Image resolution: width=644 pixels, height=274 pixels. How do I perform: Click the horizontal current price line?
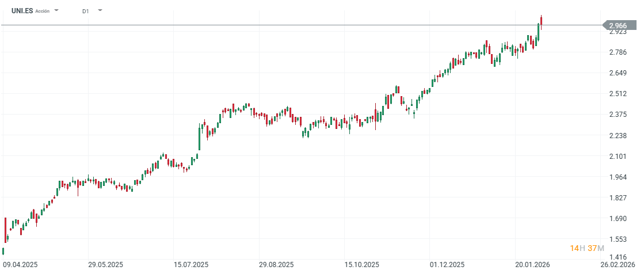[288, 25]
